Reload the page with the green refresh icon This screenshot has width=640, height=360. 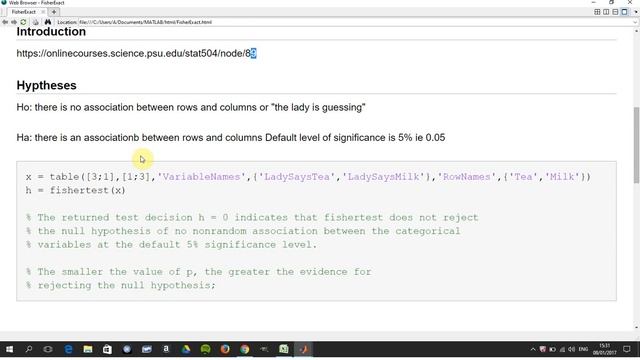click(23, 22)
